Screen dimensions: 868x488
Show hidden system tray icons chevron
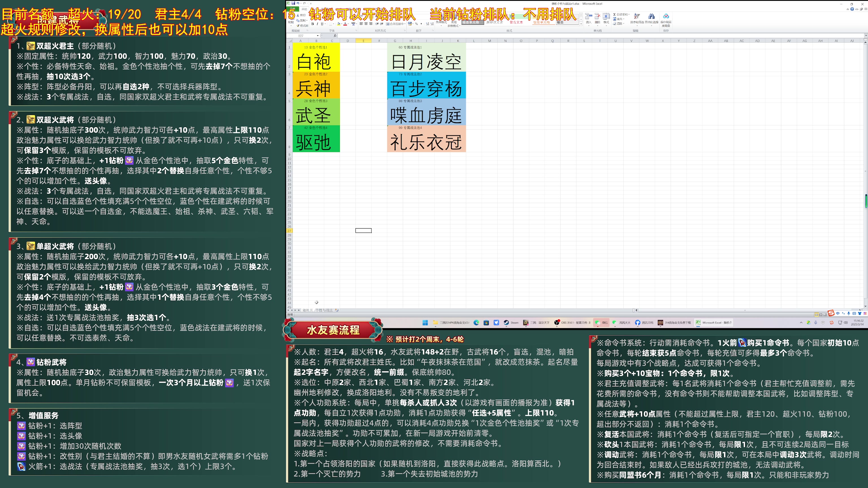[x=801, y=323]
